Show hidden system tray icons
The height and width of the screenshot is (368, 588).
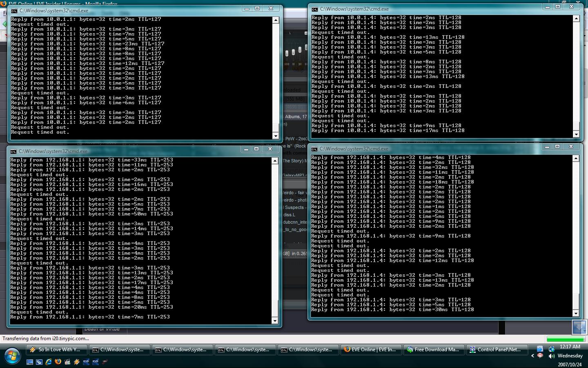(x=532, y=356)
